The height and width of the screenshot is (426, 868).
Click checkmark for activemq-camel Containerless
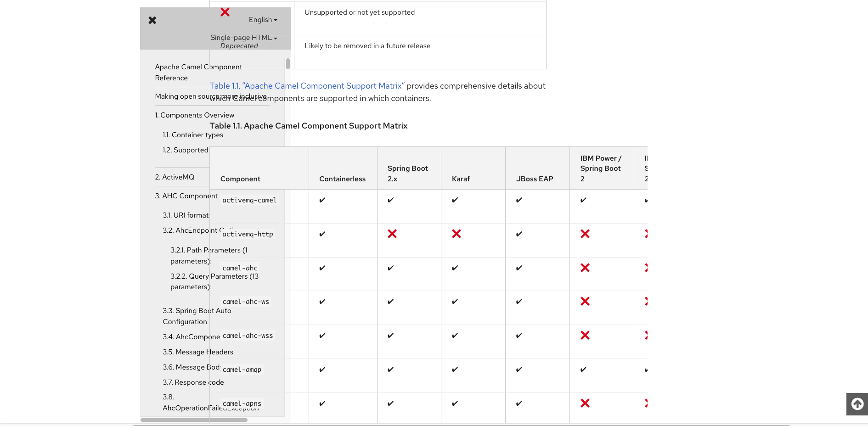coord(322,200)
